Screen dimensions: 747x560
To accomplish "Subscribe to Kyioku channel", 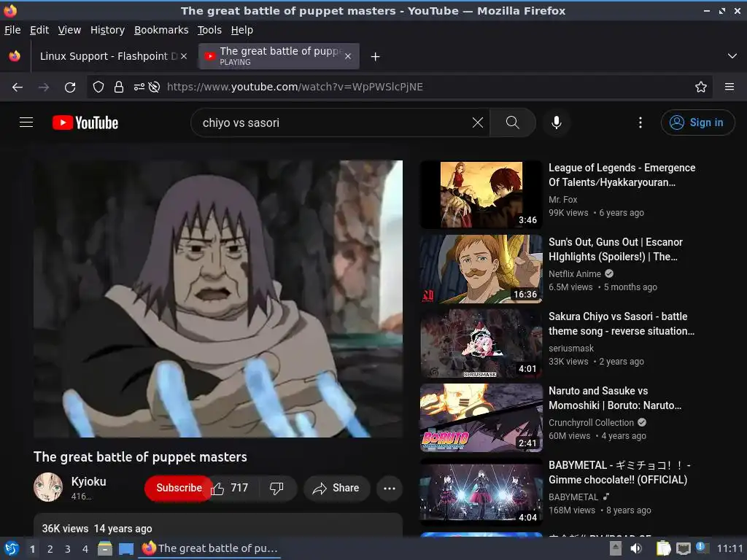I will click(179, 488).
